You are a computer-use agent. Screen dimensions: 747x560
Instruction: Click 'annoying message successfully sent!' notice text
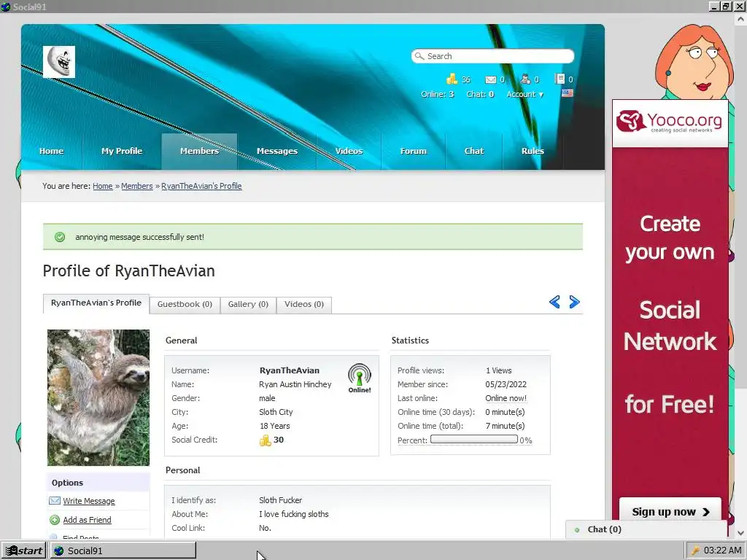coord(139,237)
